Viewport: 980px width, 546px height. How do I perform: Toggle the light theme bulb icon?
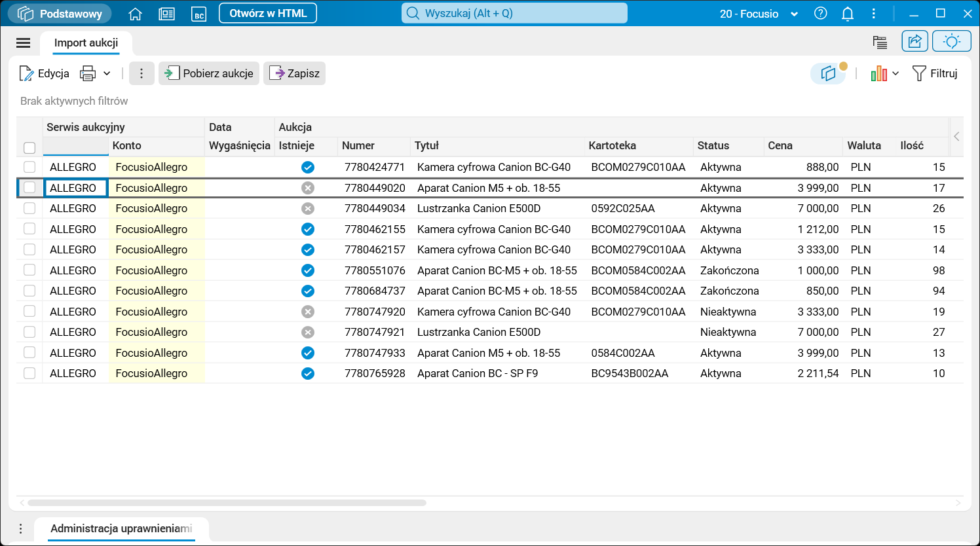tap(952, 41)
